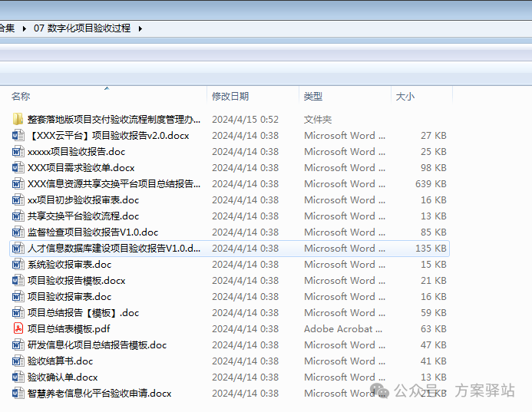Click Word icon of 项目验收报告模板.docx
Screen dimensions: 532x412
18,281
